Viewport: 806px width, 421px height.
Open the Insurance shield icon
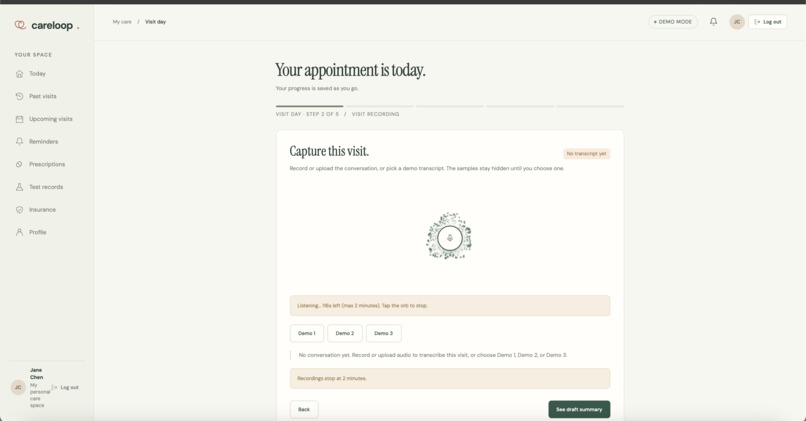20,209
